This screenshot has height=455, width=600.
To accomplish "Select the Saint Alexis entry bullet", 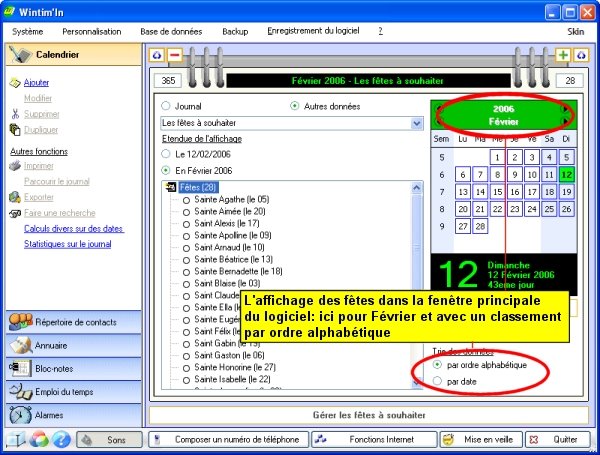I will click(x=186, y=224).
